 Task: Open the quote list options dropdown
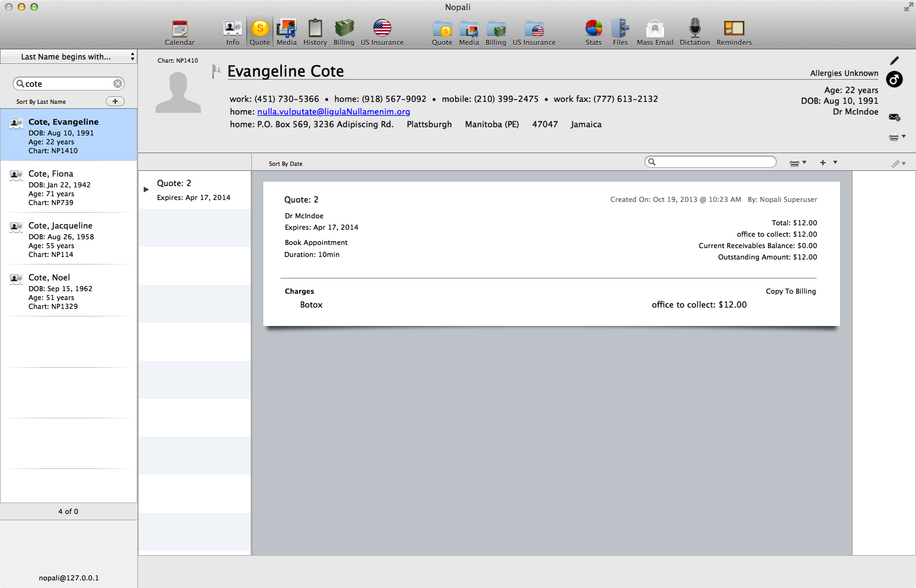798,163
